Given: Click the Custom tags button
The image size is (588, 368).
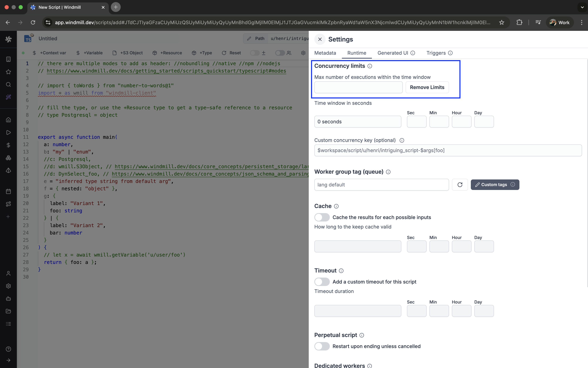Looking at the screenshot, I should click(495, 185).
